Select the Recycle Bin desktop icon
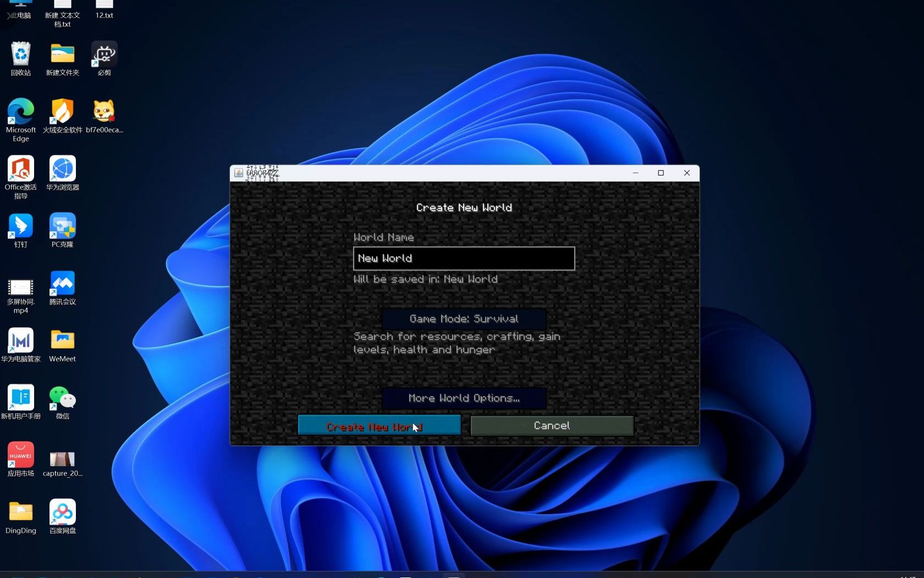Viewport: 924px width, 578px height. point(21,58)
